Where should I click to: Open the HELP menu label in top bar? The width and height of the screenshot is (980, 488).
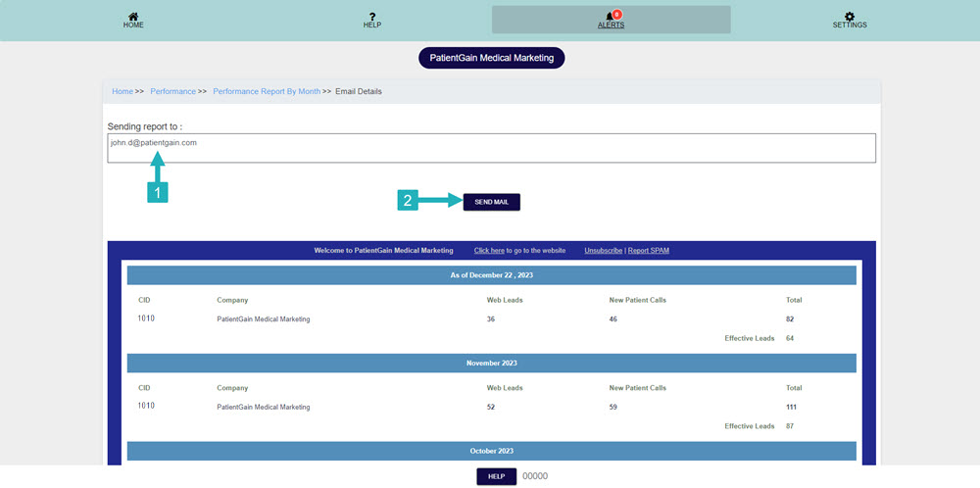(x=372, y=25)
